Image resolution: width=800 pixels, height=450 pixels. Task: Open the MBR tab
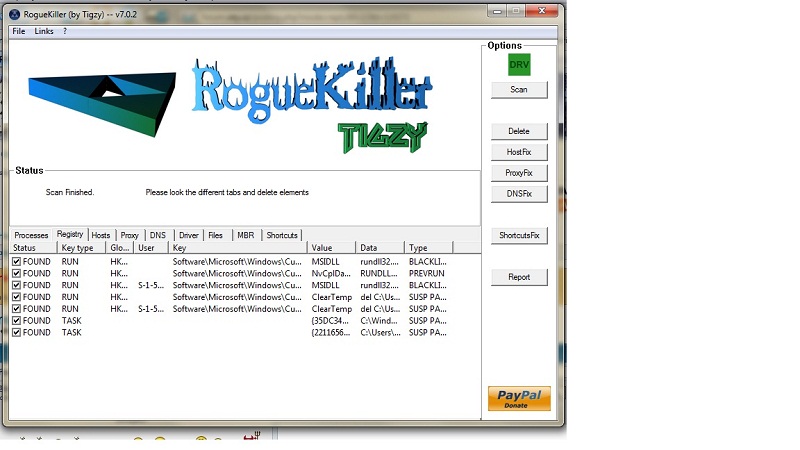[x=245, y=235]
